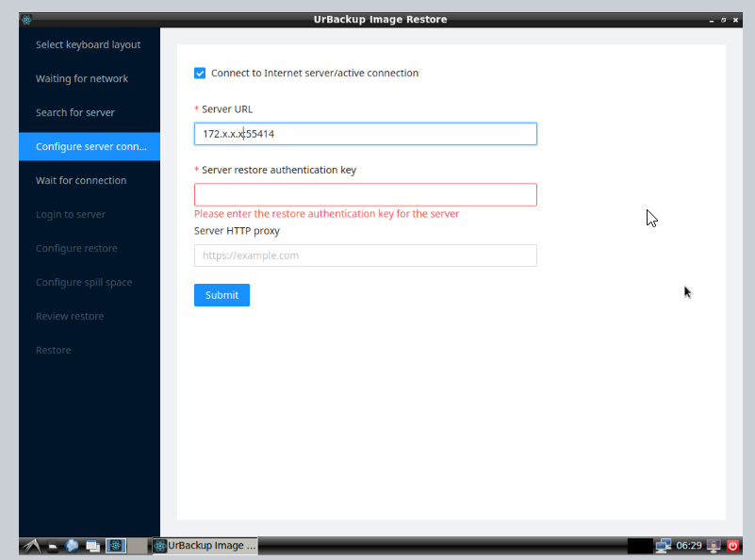
Task: Maximize the UrBackup Image Restore window
Action: (724, 20)
